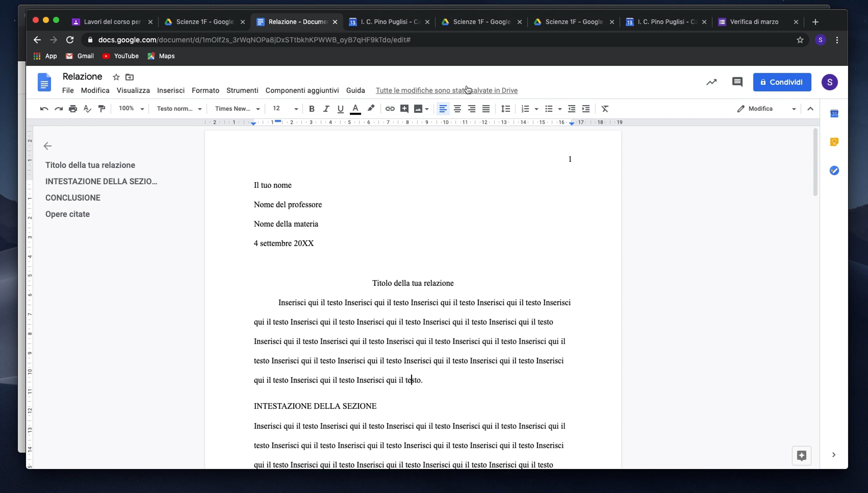The image size is (868, 493).
Task: Toggle italic formatting
Action: point(326,109)
